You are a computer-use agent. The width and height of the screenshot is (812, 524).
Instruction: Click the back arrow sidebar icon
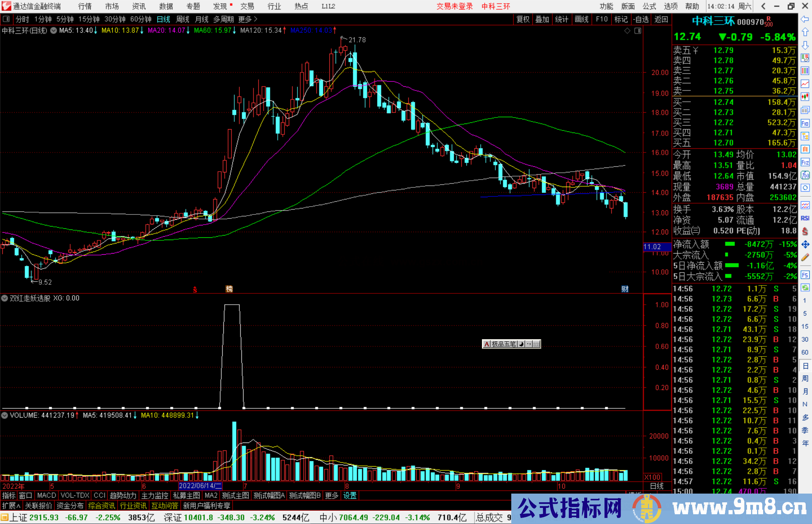click(x=805, y=19)
